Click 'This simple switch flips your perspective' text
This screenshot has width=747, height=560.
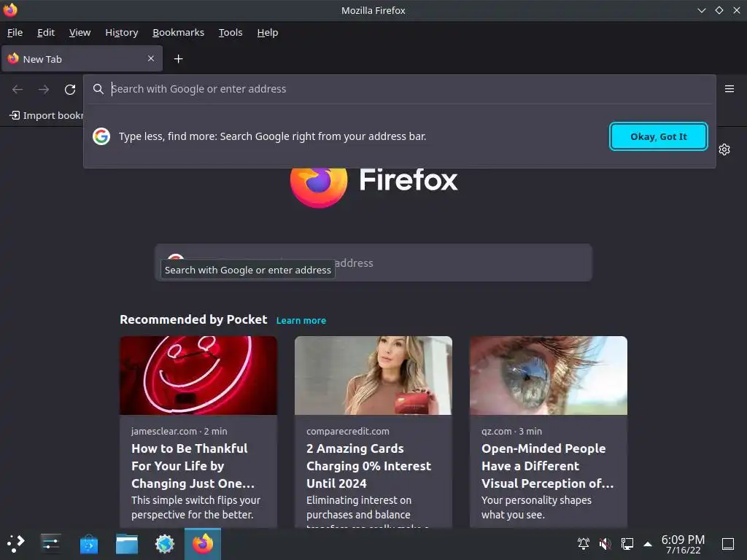pos(196,507)
